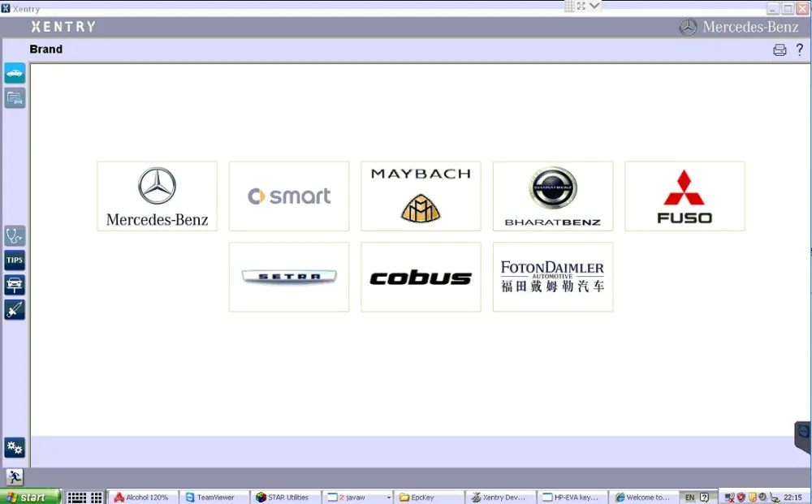Click the side panel tab at the right edge
The height and width of the screenshot is (504, 812).
(804, 437)
